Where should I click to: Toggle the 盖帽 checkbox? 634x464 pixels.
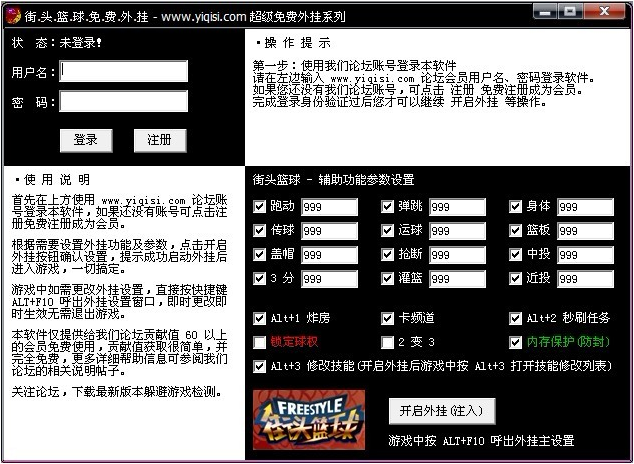pos(259,255)
